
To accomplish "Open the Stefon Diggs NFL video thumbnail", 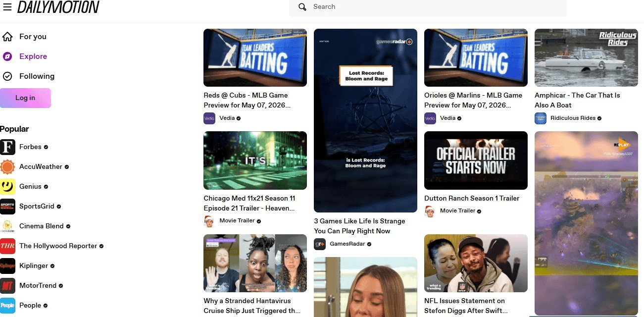I will click(476, 263).
